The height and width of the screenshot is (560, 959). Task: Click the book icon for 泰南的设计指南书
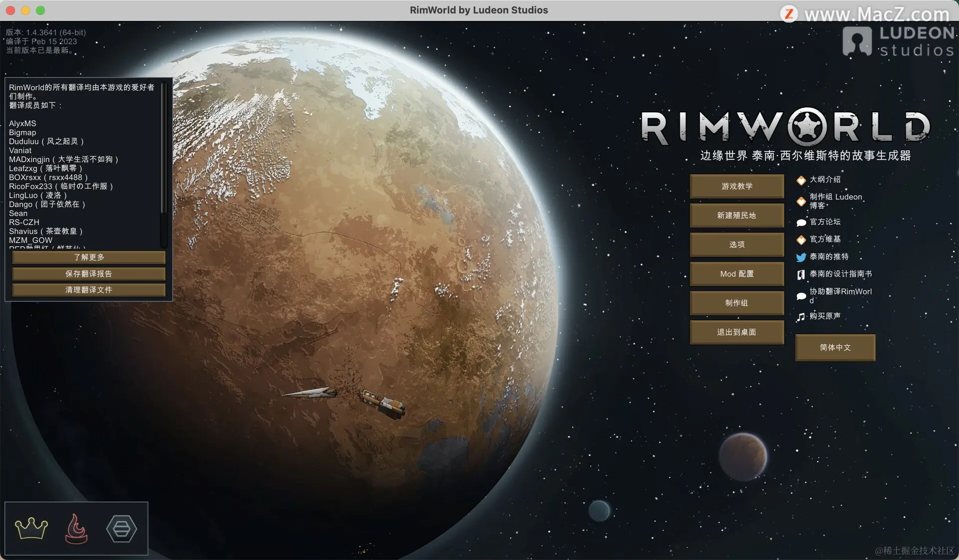click(x=801, y=275)
